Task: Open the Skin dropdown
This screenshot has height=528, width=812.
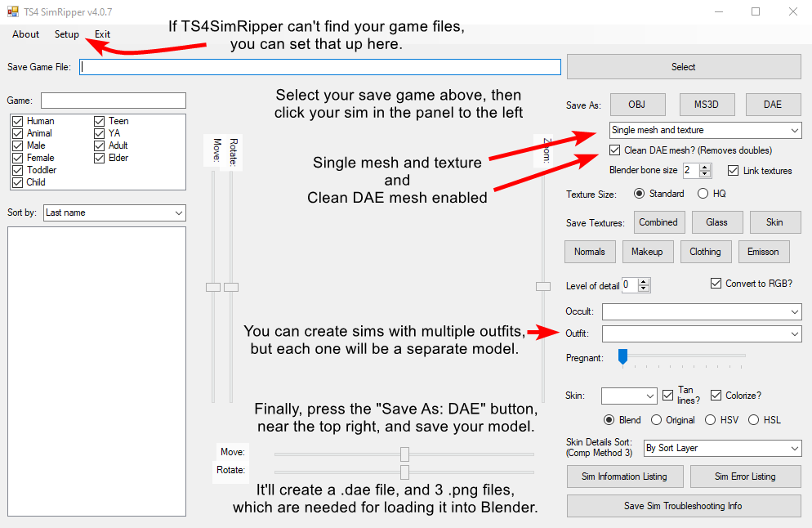Action: click(629, 396)
